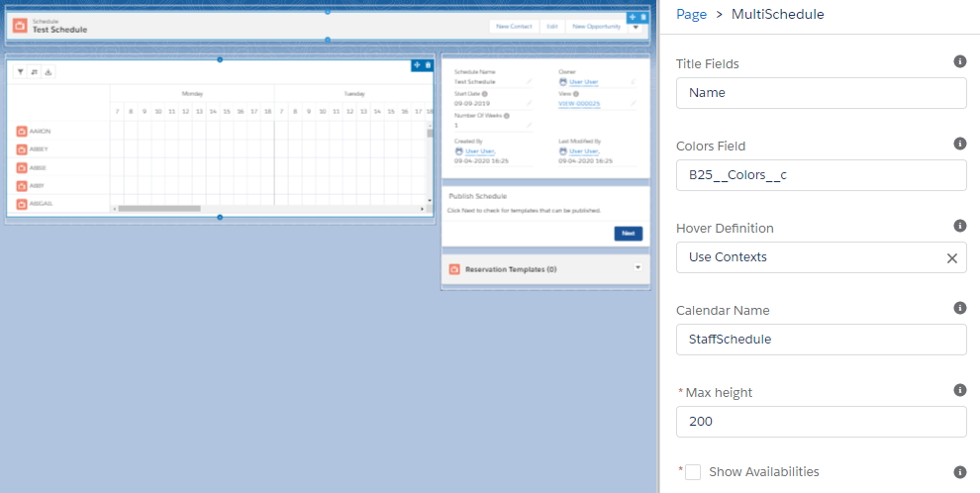Click the info icon beside Calendar Name
This screenshot has height=493, width=980.
(x=959, y=308)
